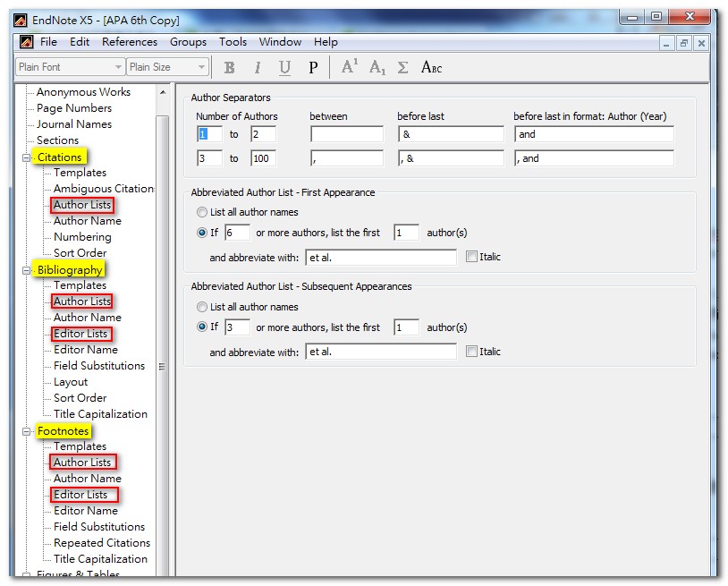Screen dimensions: 728x586
Task: Apply subscript formatting
Action: pyautogui.click(x=377, y=67)
